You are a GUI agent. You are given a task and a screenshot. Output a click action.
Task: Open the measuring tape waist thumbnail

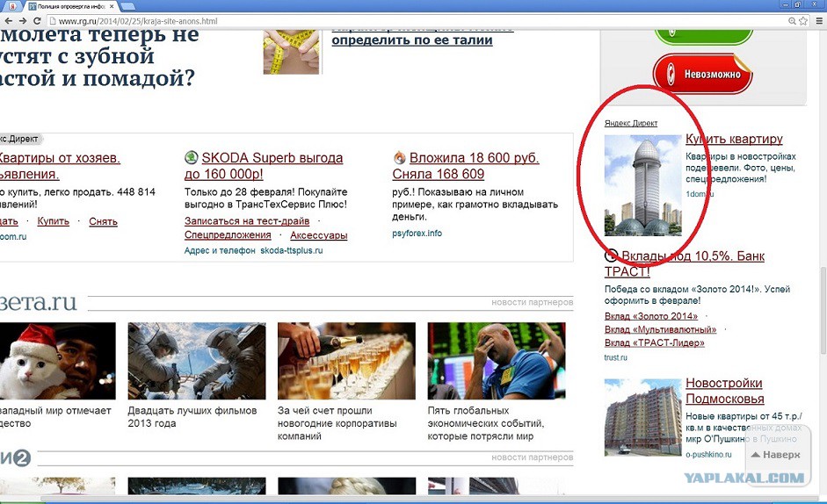(x=292, y=52)
